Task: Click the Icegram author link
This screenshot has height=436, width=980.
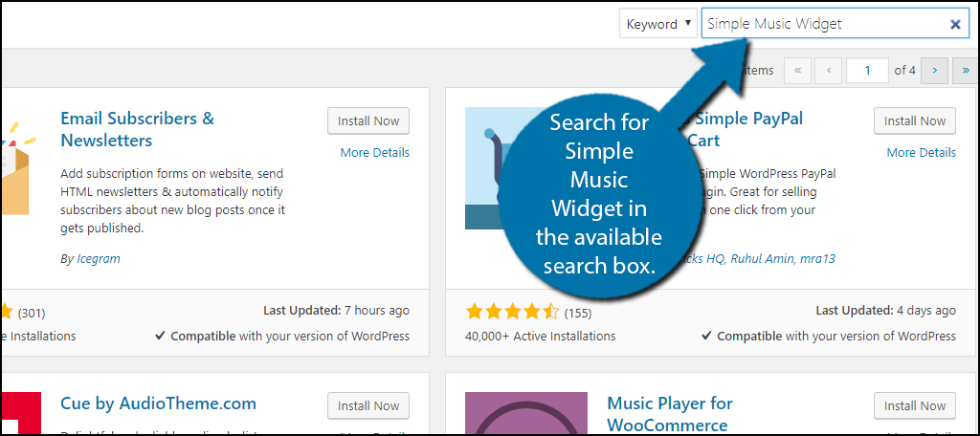Action: click(x=99, y=258)
